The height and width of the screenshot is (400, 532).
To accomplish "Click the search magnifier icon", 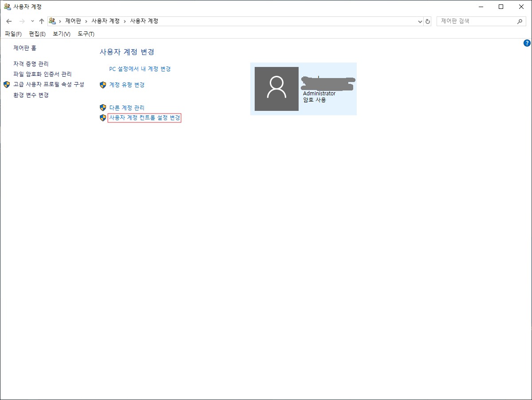I will coord(520,21).
